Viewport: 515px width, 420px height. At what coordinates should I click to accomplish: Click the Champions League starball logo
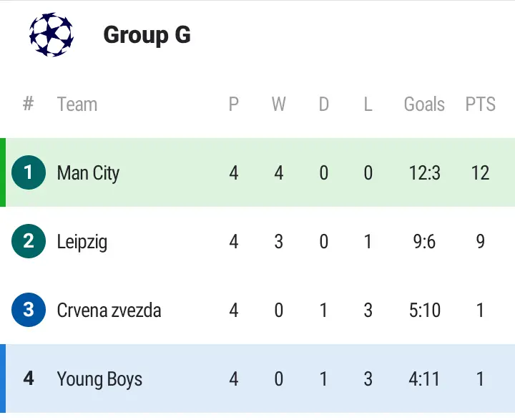pyautogui.click(x=51, y=34)
